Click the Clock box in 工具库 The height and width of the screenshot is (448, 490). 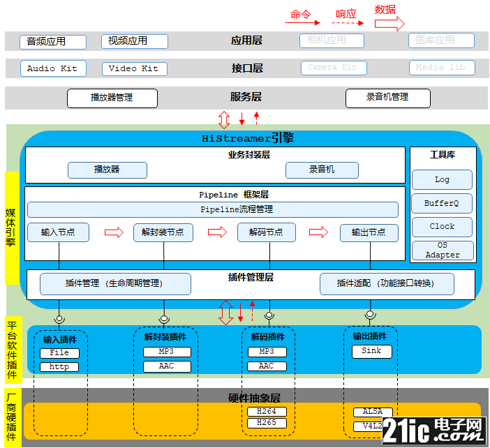coord(442,227)
